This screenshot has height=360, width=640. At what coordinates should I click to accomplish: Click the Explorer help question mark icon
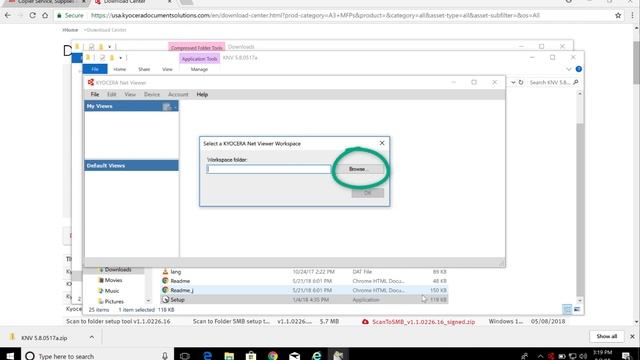pyautogui.click(x=578, y=69)
